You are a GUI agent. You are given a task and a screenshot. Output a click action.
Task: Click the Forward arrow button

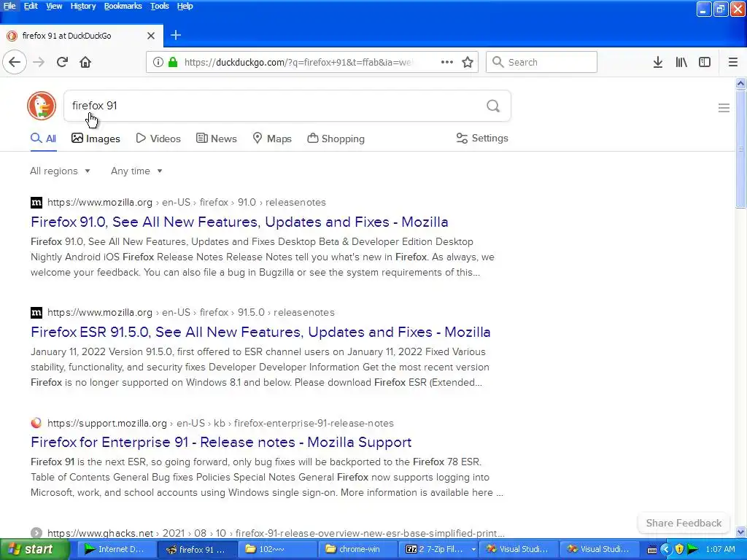(x=39, y=62)
